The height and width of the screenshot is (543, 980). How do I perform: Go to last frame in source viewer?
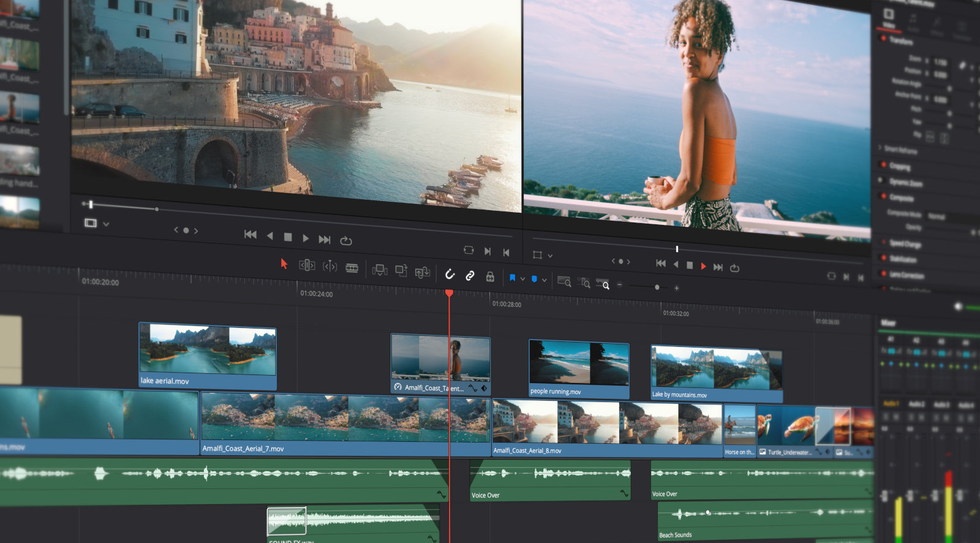(x=325, y=240)
